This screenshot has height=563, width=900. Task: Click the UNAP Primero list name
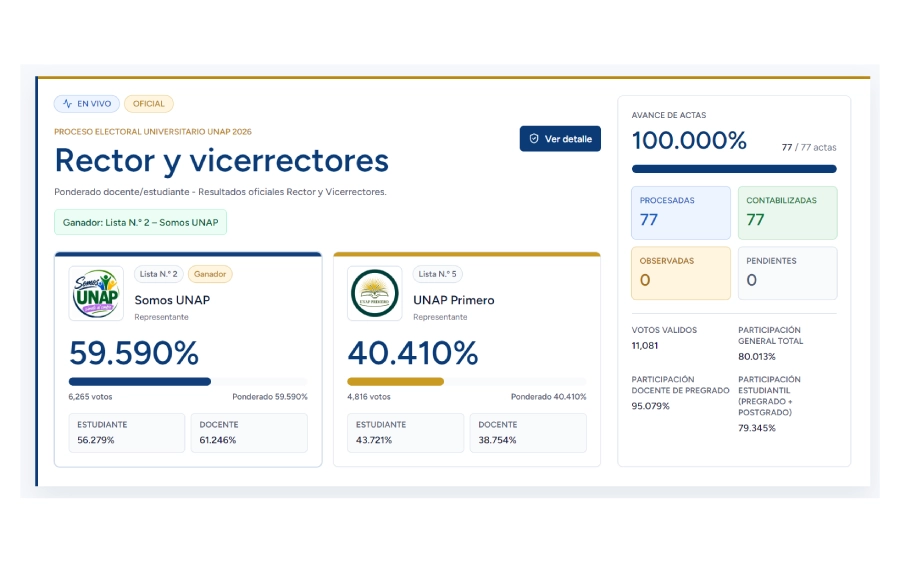pos(453,300)
